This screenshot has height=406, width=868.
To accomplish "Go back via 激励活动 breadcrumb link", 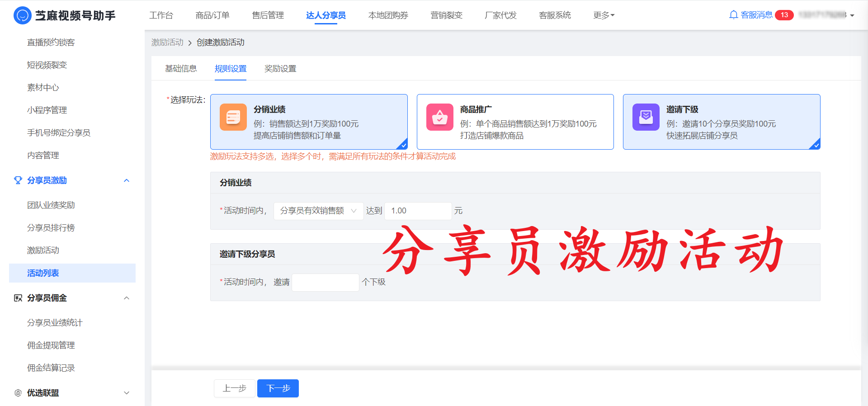I will pyautogui.click(x=167, y=42).
